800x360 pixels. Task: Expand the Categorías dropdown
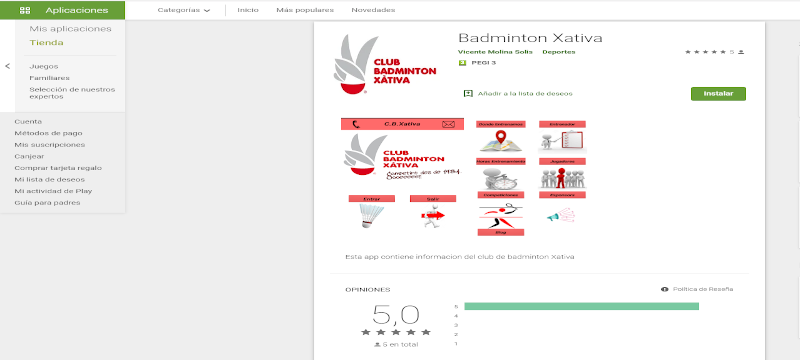tap(184, 10)
